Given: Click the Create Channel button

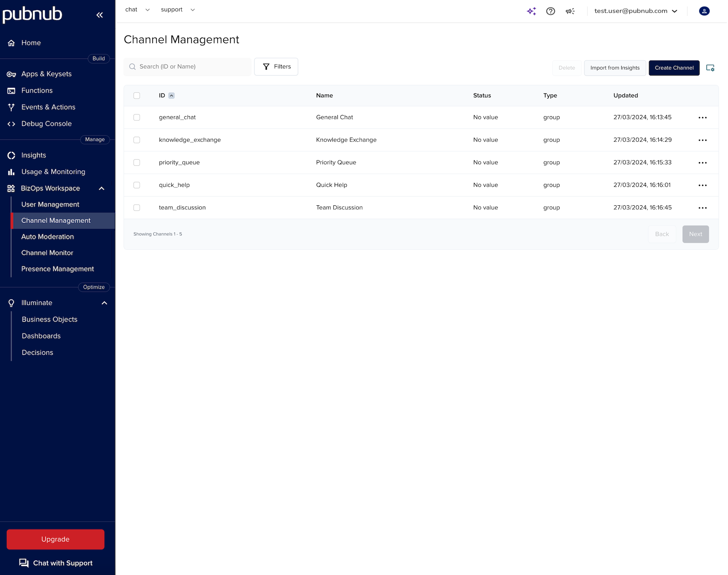Looking at the screenshot, I should pos(674,68).
